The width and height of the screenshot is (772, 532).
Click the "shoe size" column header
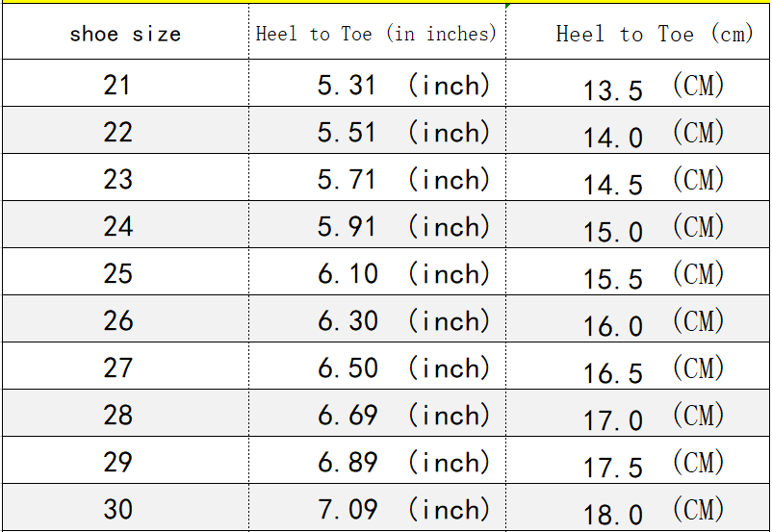tap(125, 35)
